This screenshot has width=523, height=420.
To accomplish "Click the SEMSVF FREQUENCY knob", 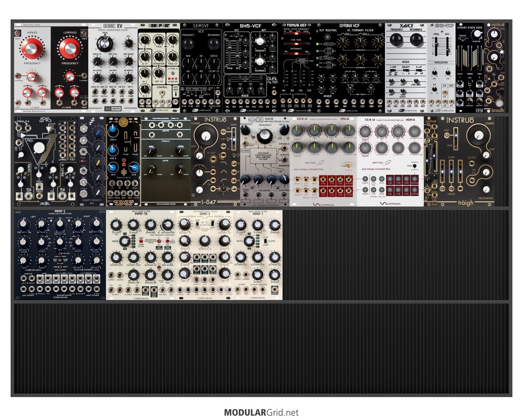I will [x=188, y=44].
